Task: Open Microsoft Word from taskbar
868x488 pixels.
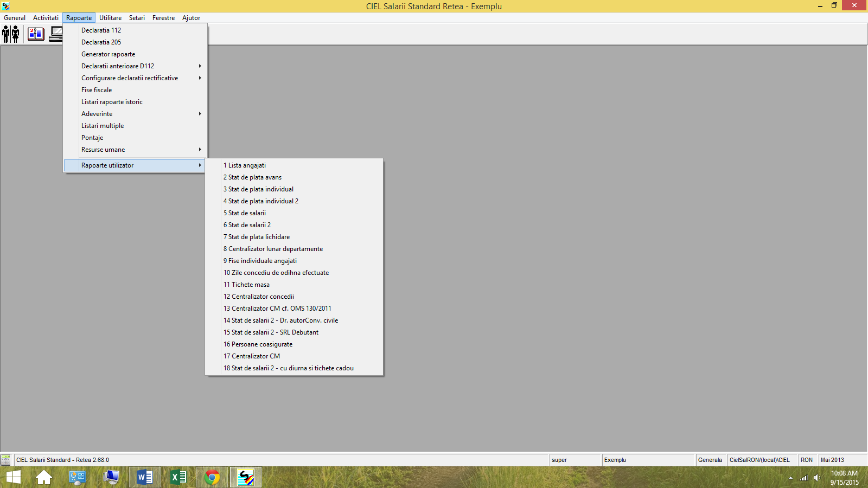Action: (x=145, y=478)
